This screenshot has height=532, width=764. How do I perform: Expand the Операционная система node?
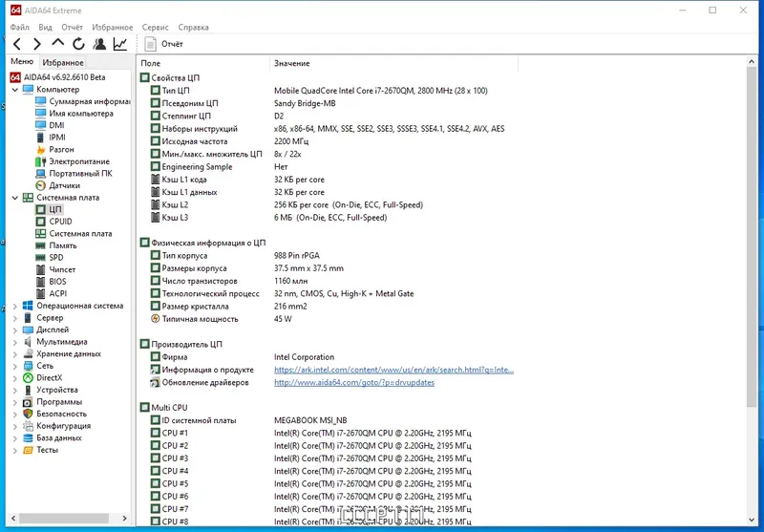(x=14, y=307)
